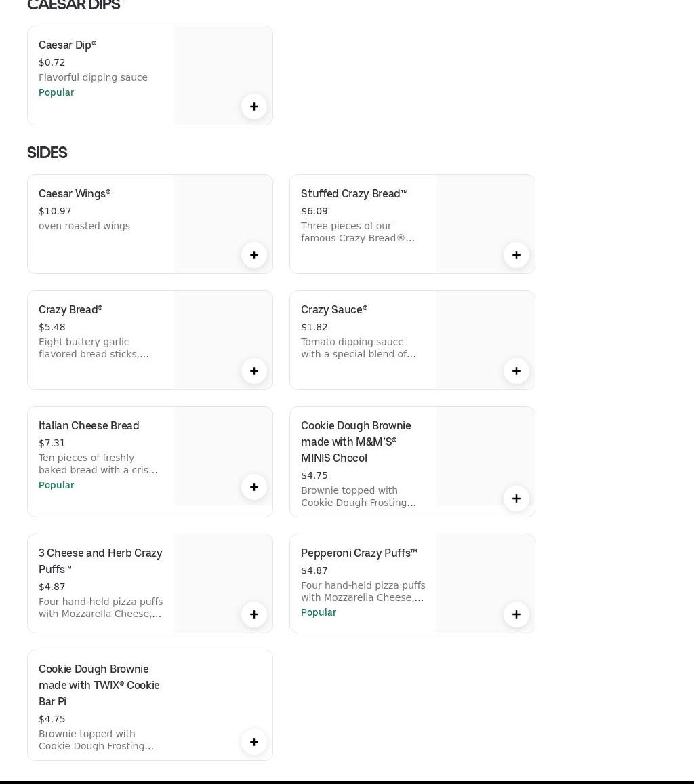Add Crazy Sauce with plus icon

click(x=516, y=371)
